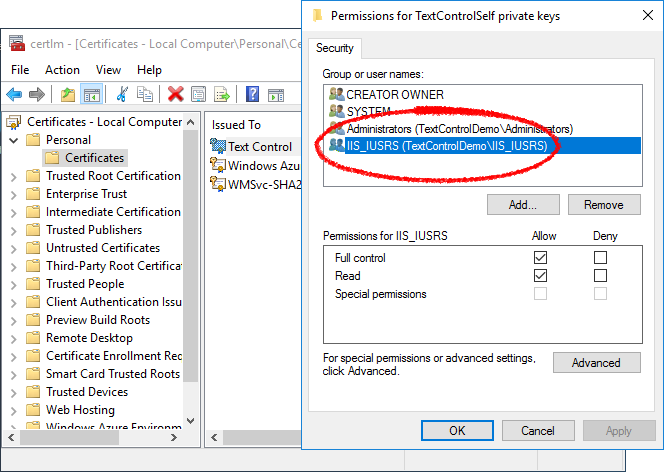Expand the Remote Desktop tree node

[x=14, y=339]
